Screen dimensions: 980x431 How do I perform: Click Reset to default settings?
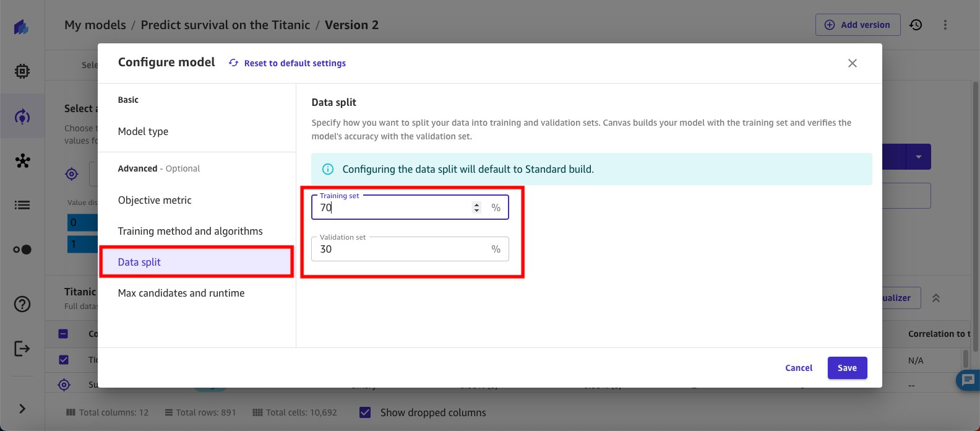(287, 63)
